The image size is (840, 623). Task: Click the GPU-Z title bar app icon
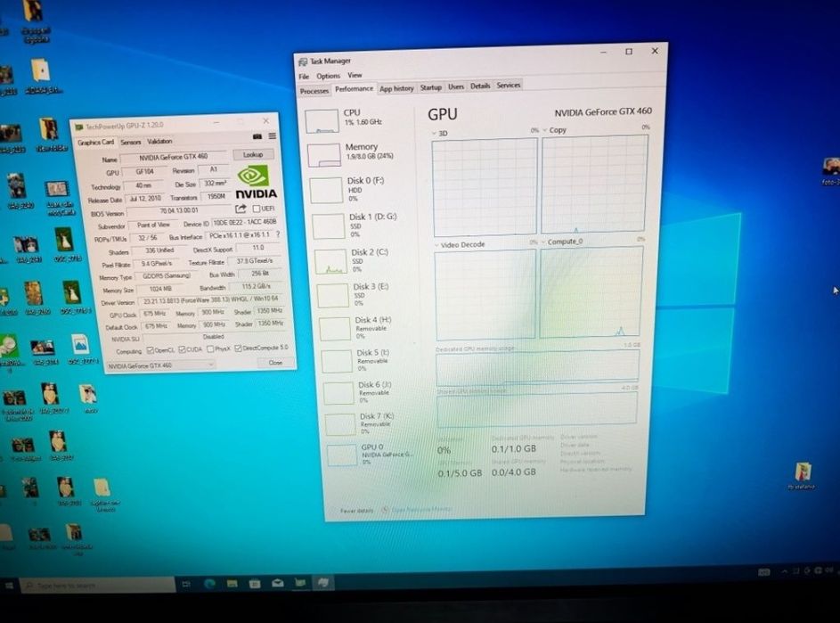pos(79,127)
